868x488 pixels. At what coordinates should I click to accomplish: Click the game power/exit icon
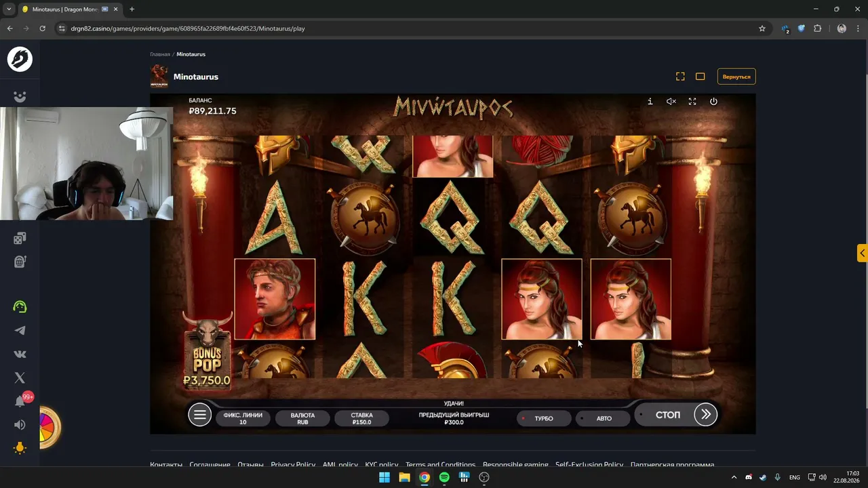pos(713,101)
